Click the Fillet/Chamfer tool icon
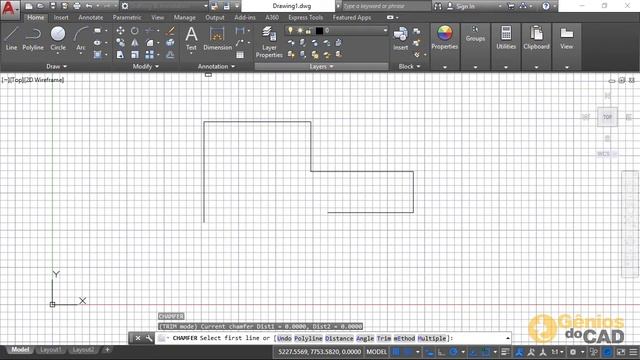 150,42
